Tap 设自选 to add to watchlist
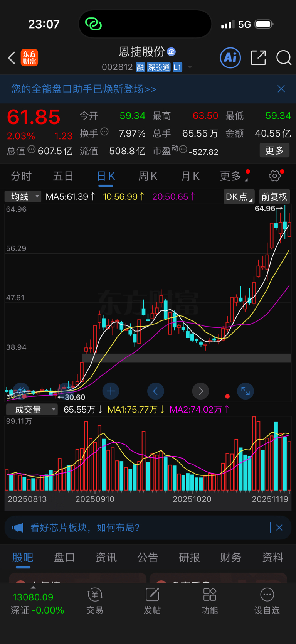The image size is (296, 644). tap(267, 601)
